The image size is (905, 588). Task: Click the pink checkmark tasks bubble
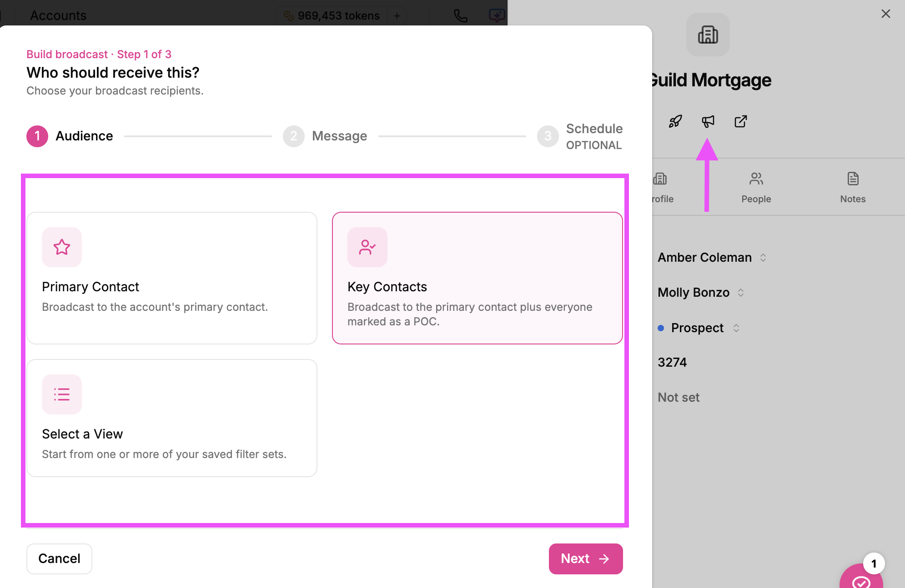tap(861, 577)
